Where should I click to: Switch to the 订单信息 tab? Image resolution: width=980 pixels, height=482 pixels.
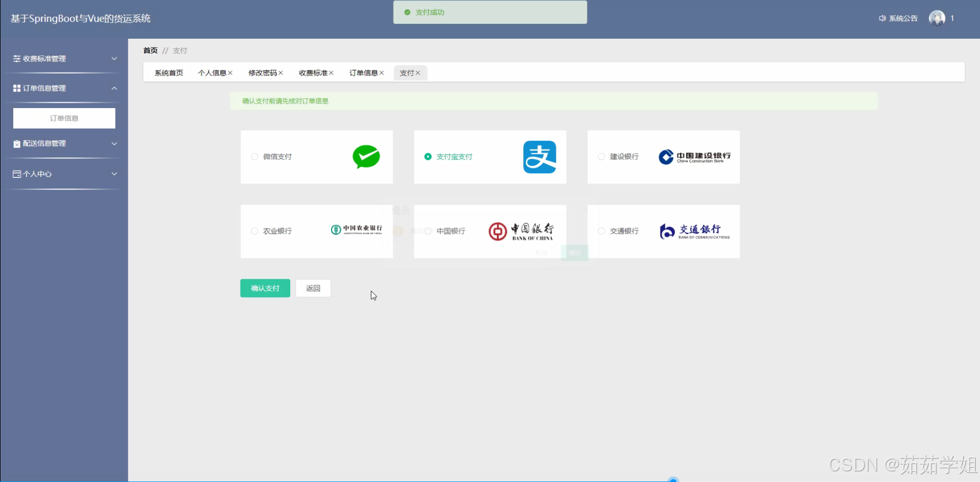(363, 73)
